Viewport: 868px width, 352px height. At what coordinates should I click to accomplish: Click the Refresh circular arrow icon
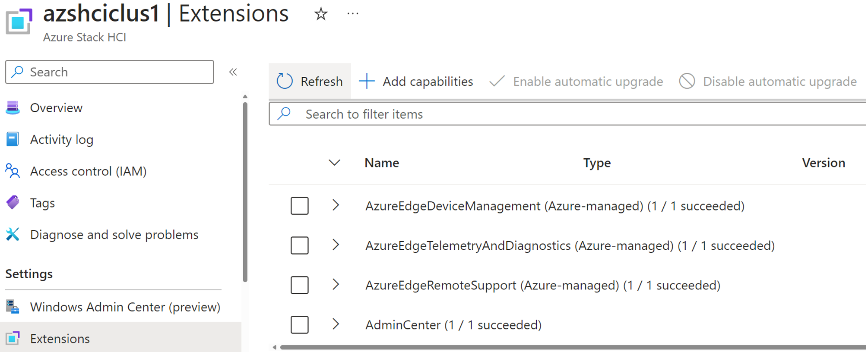click(285, 81)
